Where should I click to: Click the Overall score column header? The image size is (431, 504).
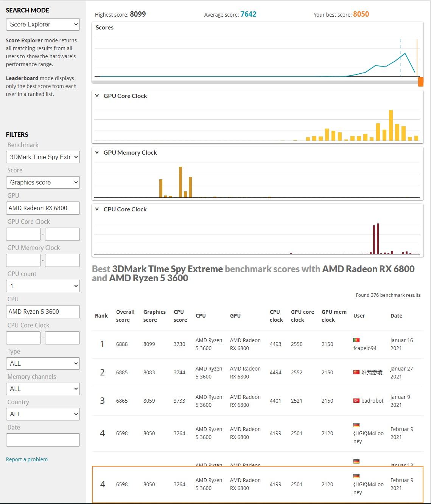click(x=125, y=316)
